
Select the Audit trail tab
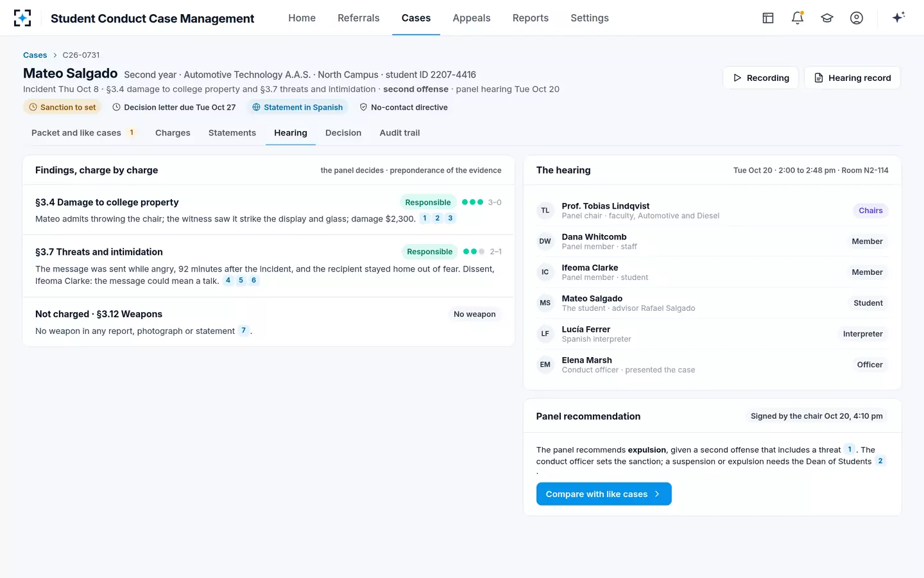(400, 133)
